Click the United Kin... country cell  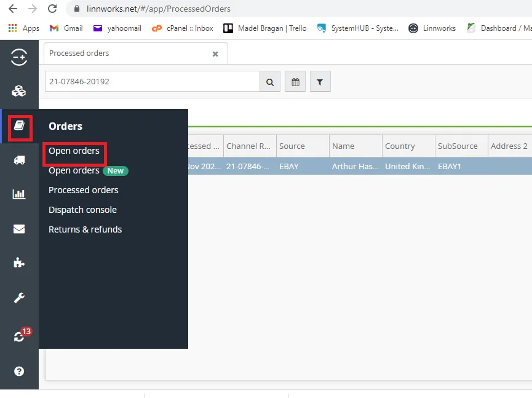pyautogui.click(x=408, y=166)
